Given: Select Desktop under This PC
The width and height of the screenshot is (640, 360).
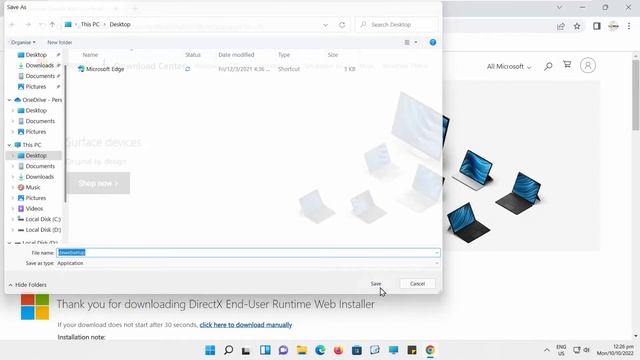Looking at the screenshot, I should coord(36,156).
